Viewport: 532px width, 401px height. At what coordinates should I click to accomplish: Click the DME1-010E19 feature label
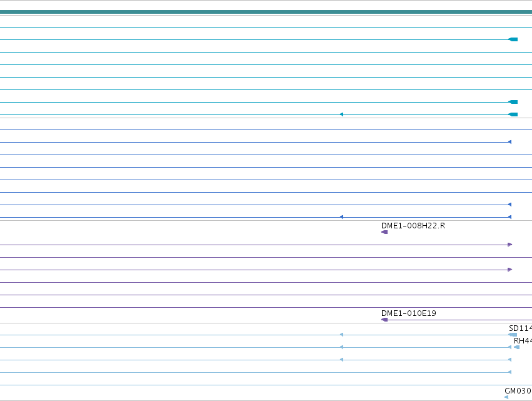(408, 313)
